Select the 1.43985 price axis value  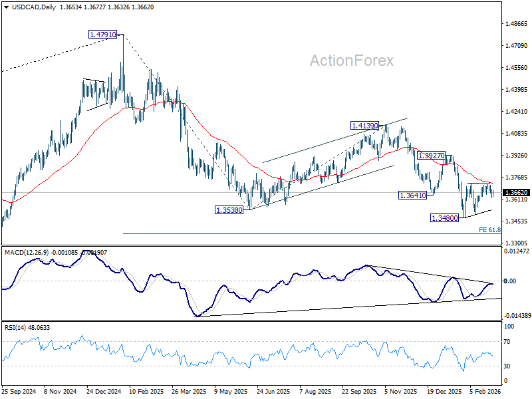[x=517, y=90]
